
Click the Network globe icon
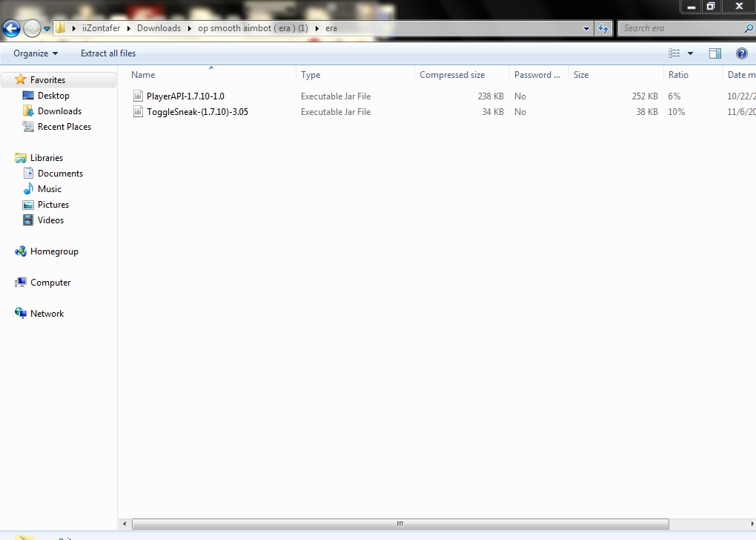[21, 313]
